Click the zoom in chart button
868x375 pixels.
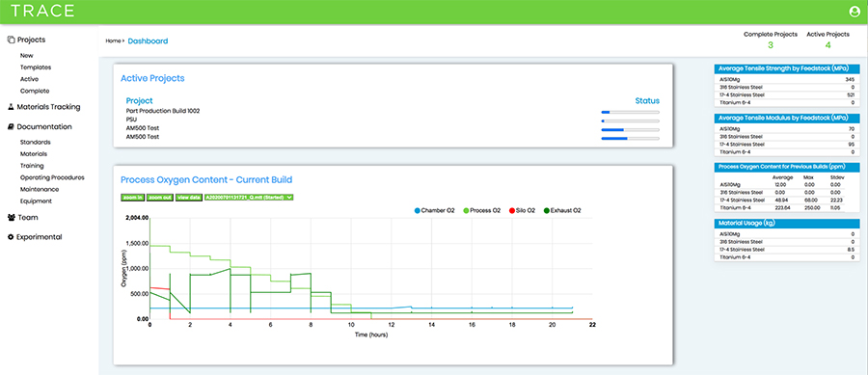click(x=133, y=197)
